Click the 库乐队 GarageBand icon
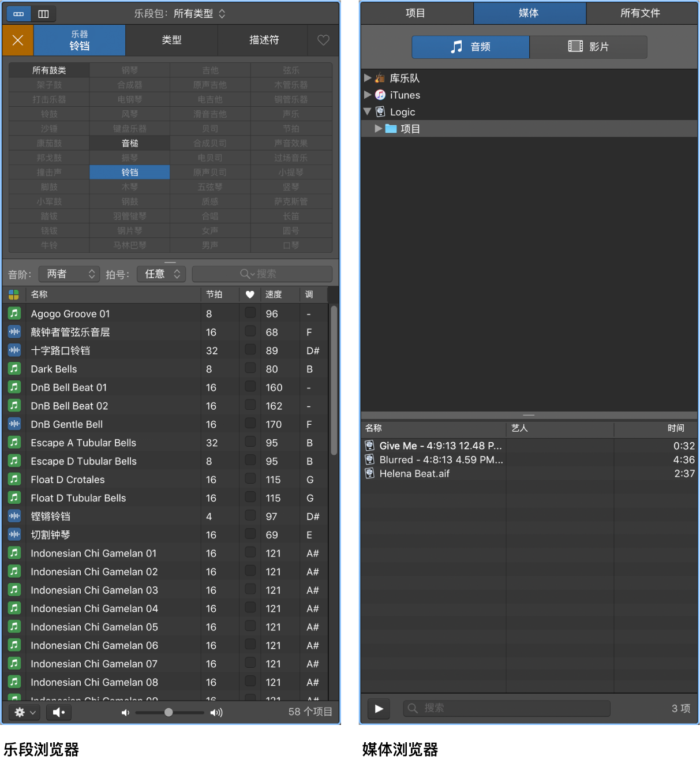 point(380,78)
